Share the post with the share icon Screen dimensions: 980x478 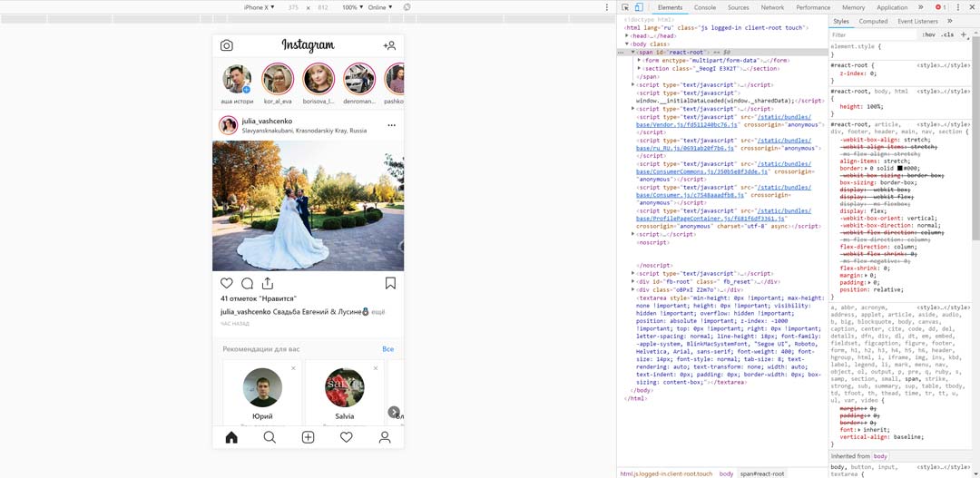tap(268, 283)
